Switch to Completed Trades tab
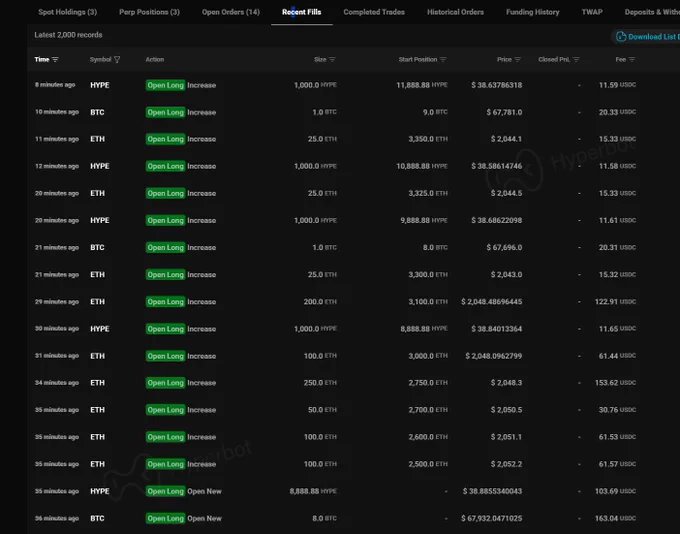This screenshot has width=680, height=534. 374,12
